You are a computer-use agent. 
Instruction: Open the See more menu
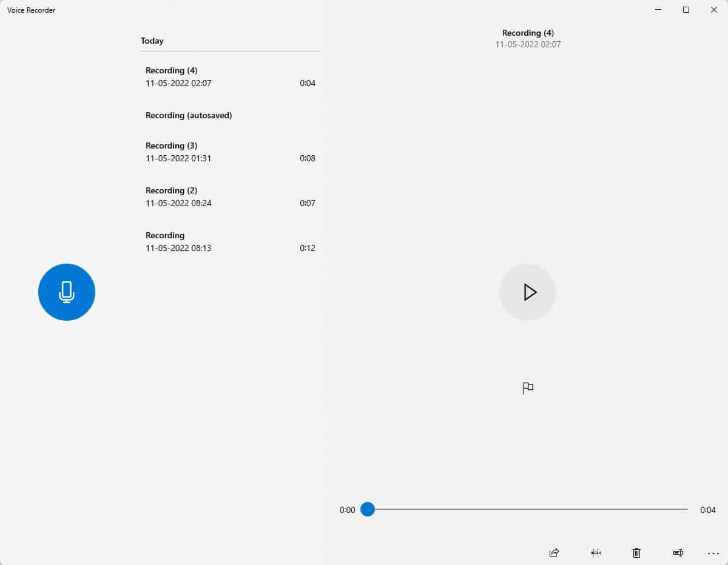click(712, 553)
